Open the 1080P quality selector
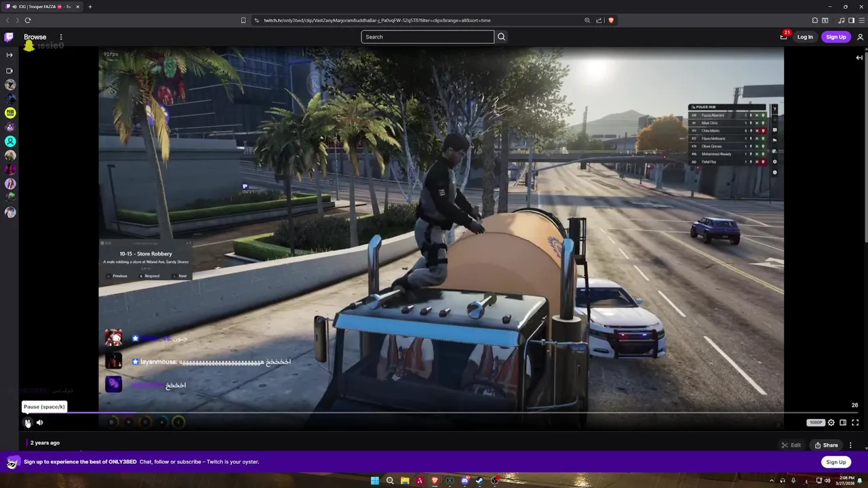This screenshot has width=868, height=488. tap(816, 422)
